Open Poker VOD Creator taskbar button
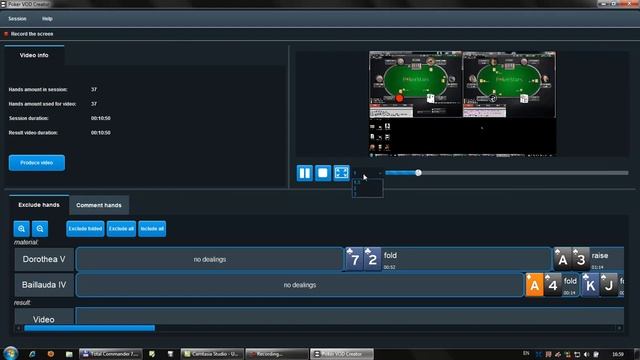Viewport: 640px width, 360px height. coord(342,354)
